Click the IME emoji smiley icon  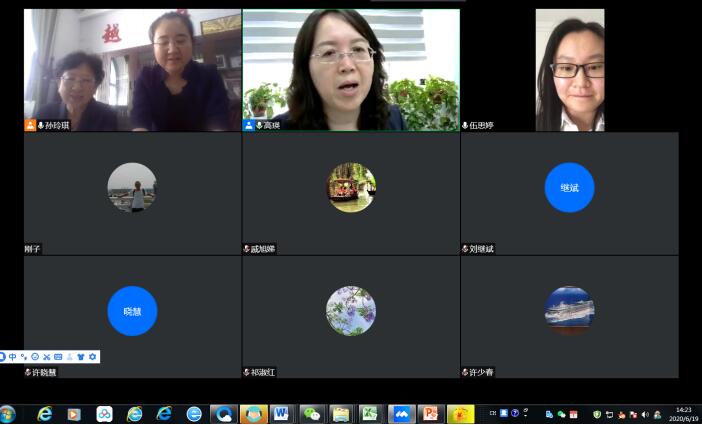coord(35,357)
